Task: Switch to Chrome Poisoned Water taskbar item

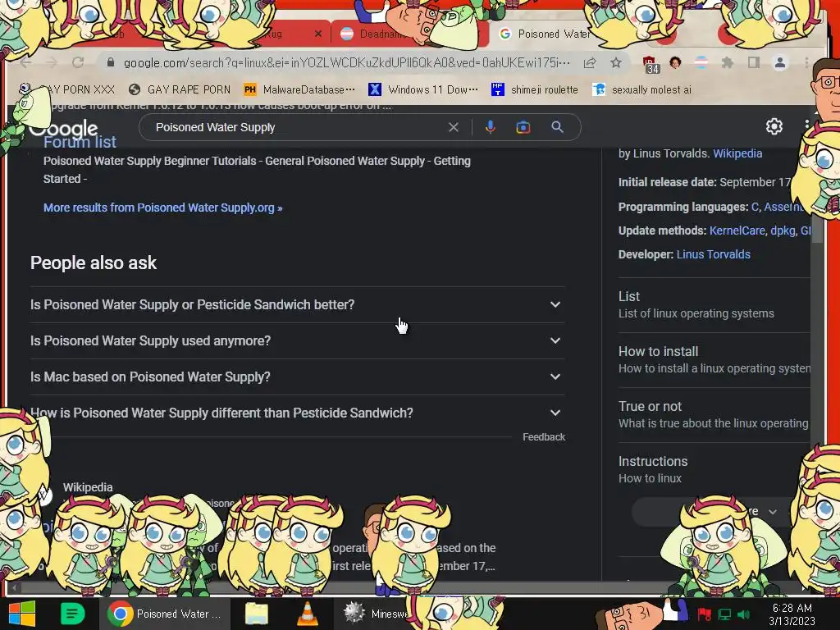Action: tap(165, 614)
